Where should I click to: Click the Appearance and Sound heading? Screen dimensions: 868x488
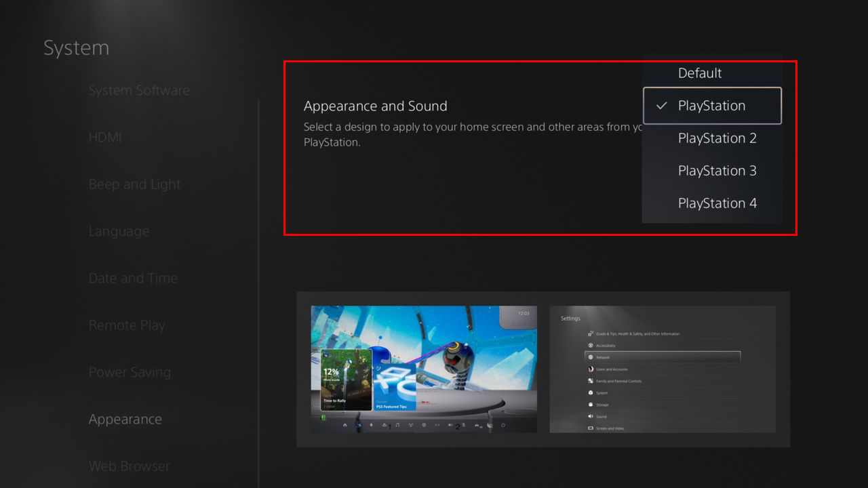click(375, 106)
